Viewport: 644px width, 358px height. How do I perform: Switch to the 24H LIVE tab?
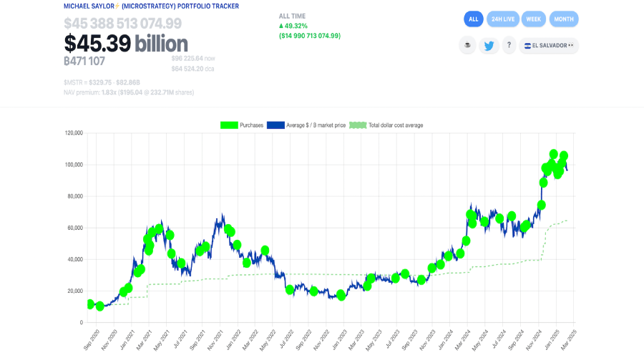(503, 19)
